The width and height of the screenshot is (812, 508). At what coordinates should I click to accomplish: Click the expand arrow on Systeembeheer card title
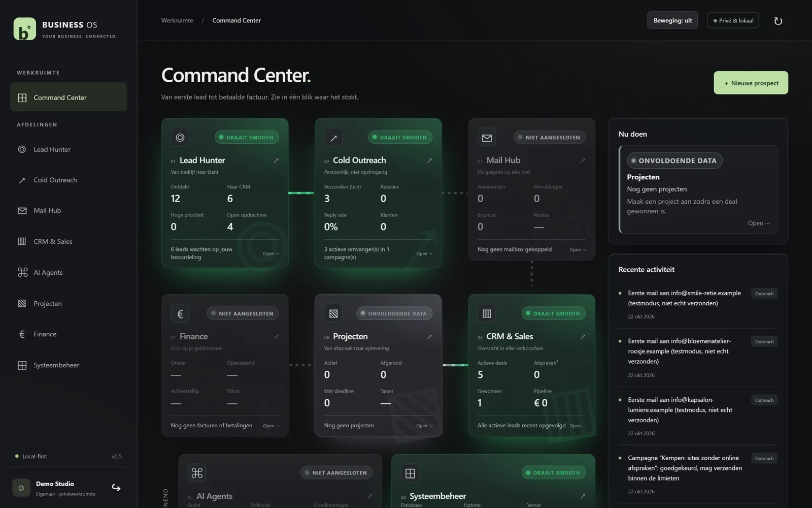[x=583, y=496]
